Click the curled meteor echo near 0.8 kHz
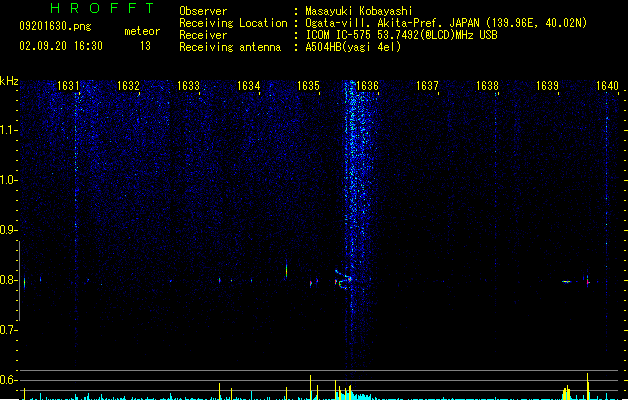The width and height of the screenshot is (629, 400). point(342,280)
